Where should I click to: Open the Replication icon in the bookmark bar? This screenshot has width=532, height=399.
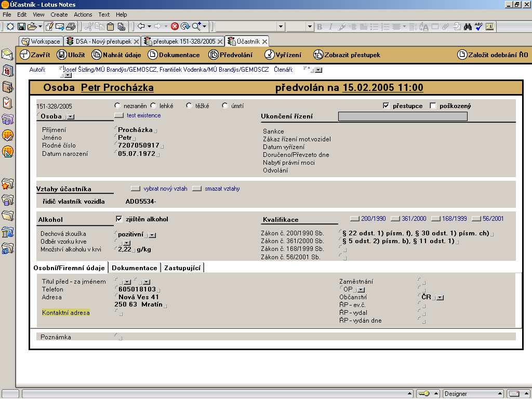(x=7, y=119)
